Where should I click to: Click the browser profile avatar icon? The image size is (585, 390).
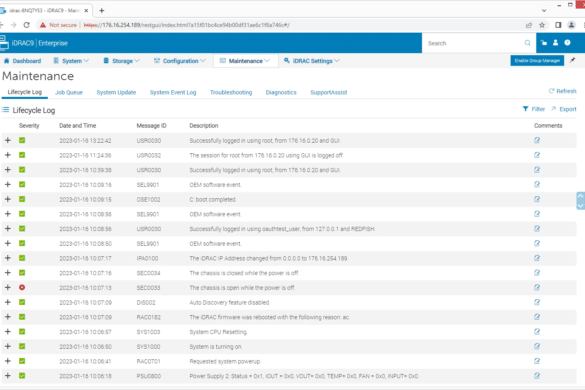(x=571, y=25)
